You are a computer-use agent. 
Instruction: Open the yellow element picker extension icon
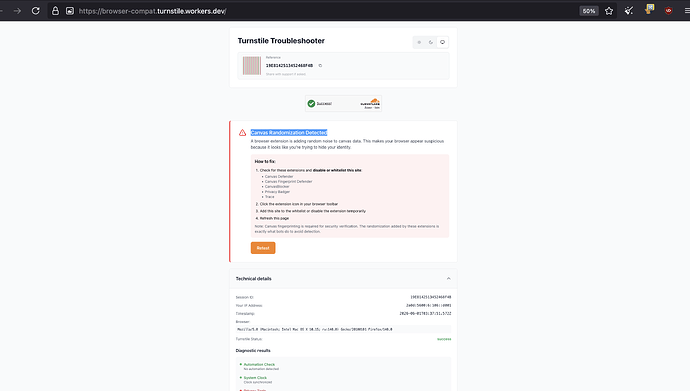point(649,10)
